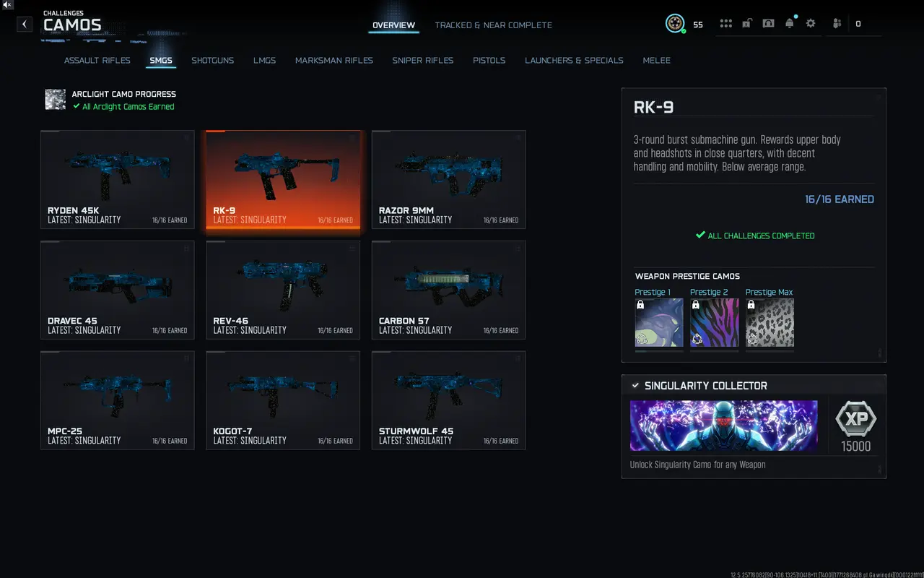This screenshot has height=578, width=924.
Task: Click the checkmark beside Singularity Collector
Action: 635,386
